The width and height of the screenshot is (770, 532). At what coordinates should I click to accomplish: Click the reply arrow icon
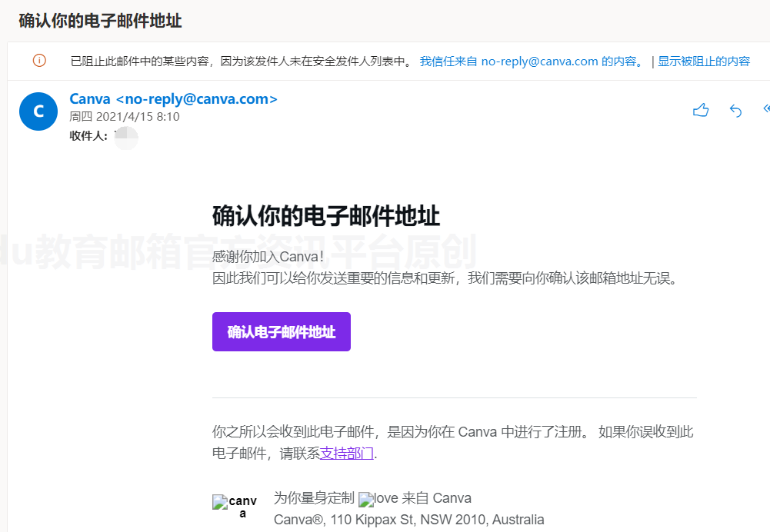click(735, 111)
